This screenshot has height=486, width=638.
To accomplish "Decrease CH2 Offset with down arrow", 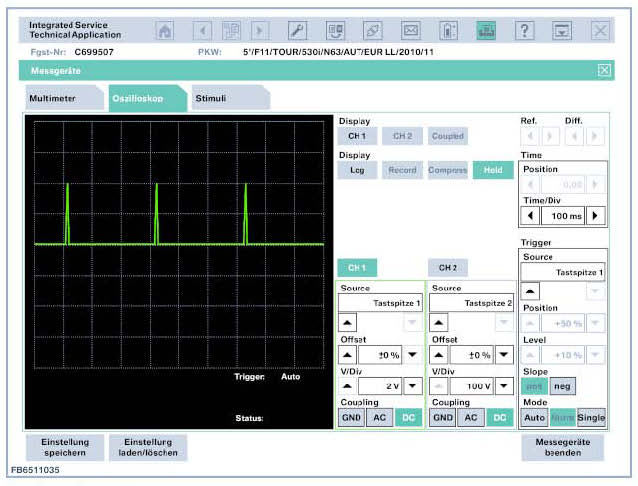I will pos(504,355).
